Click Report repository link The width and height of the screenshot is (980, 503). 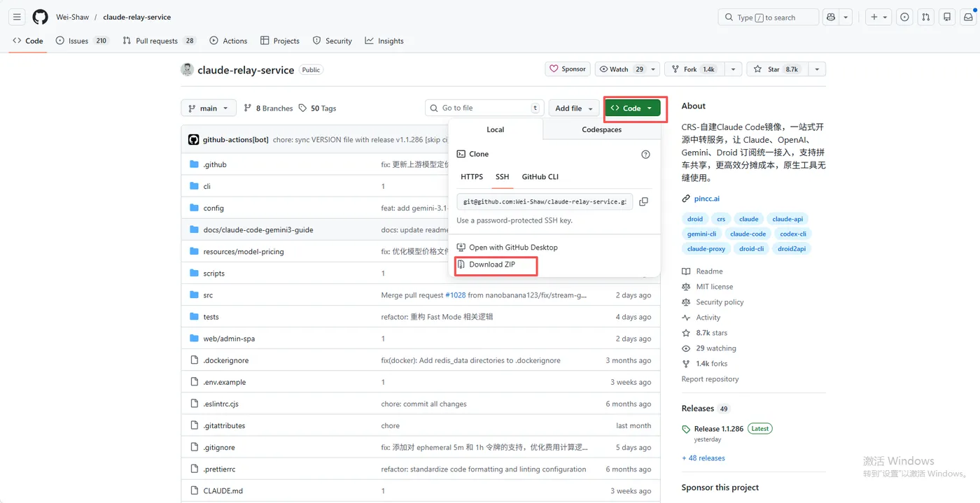tap(710, 379)
